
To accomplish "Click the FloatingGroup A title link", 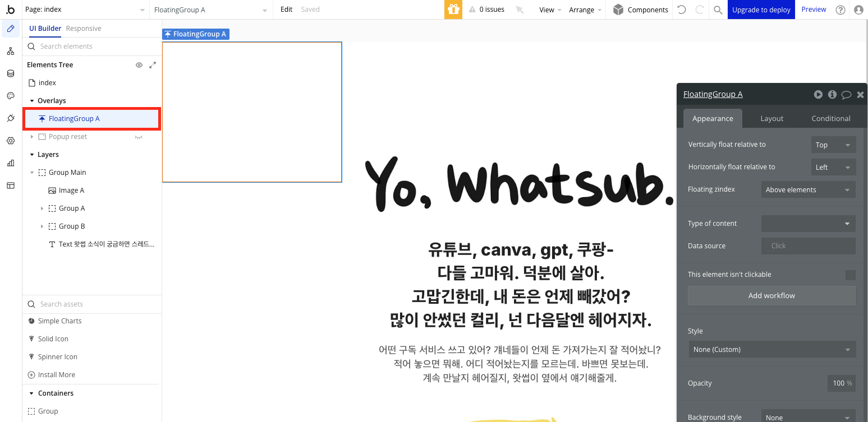I will click(713, 94).
